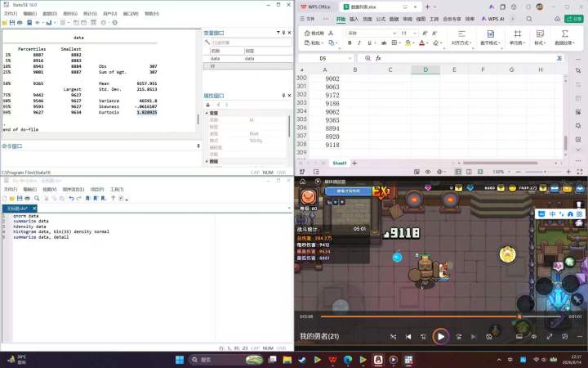The width and height of the screenshot is (588, 368).
Task: Open File Explorer from taskbar
Action: 287,360
